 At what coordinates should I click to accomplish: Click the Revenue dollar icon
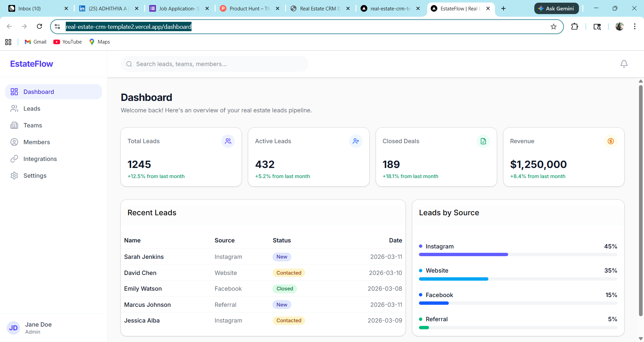pos(611,141)
